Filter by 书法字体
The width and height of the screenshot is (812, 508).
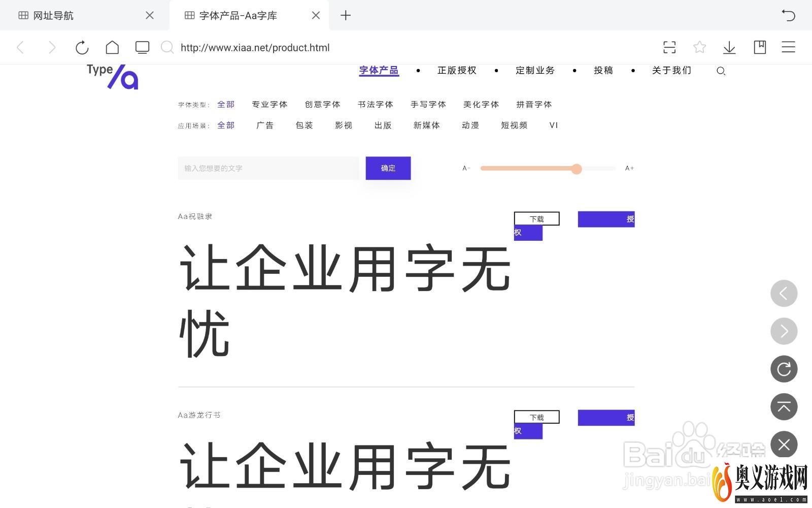coord(375,104)
